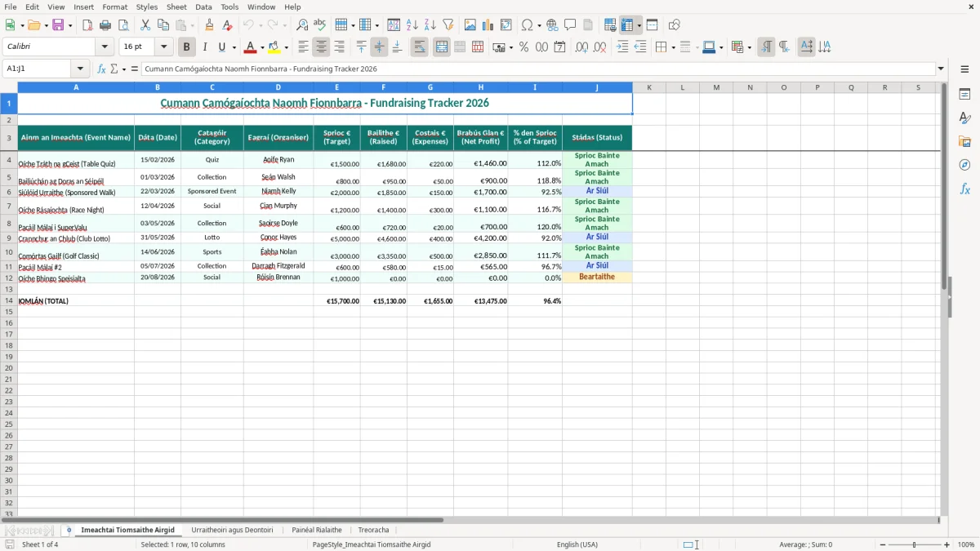Switch to Treoracha sheet tab

(373, 530)
